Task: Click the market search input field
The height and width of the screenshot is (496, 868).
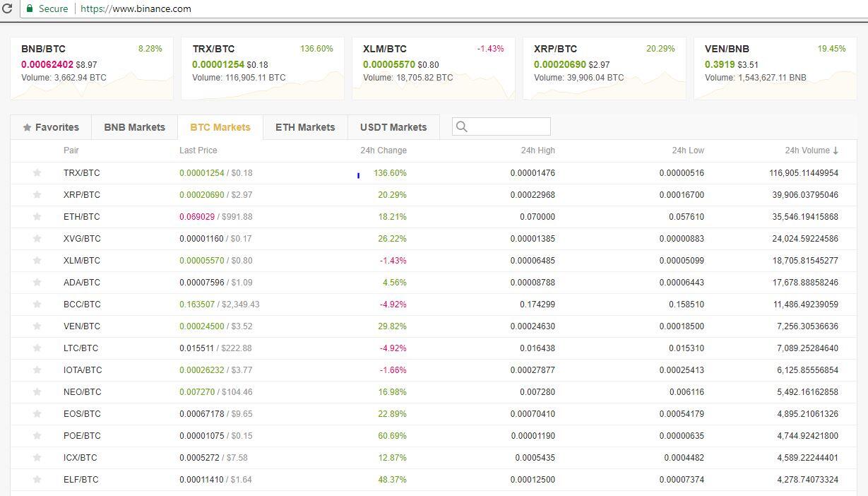Action: [x=501, y=126]
